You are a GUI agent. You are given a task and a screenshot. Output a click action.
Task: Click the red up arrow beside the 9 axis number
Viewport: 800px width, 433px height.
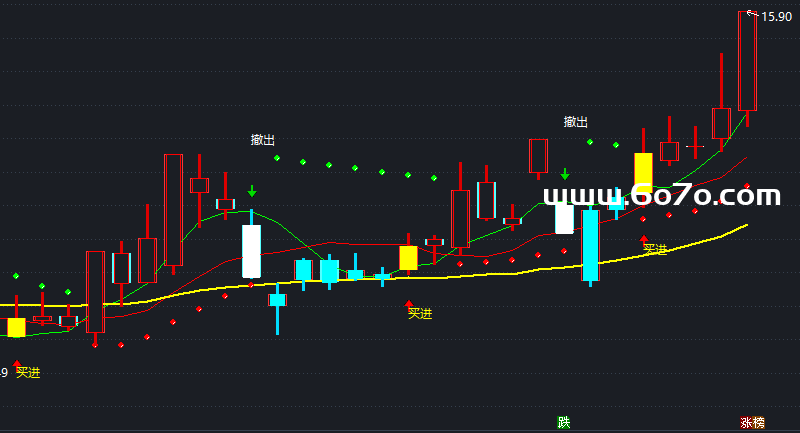click(17, 363)
